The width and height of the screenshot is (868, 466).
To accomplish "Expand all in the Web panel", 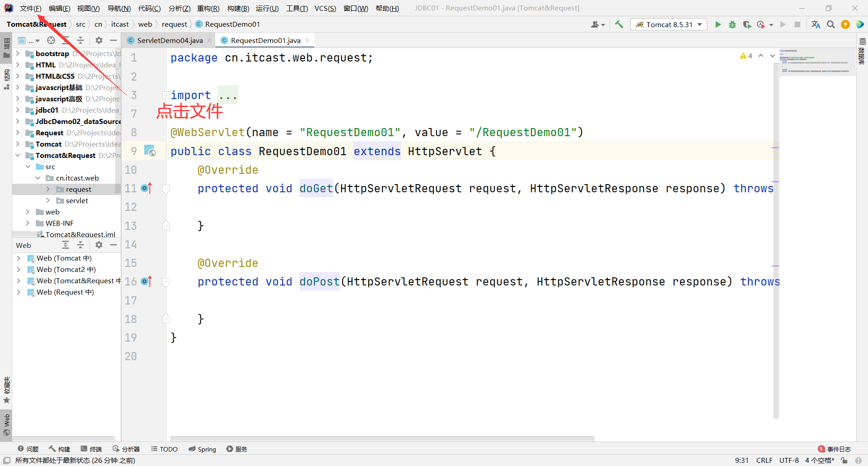I will point(66,245).
